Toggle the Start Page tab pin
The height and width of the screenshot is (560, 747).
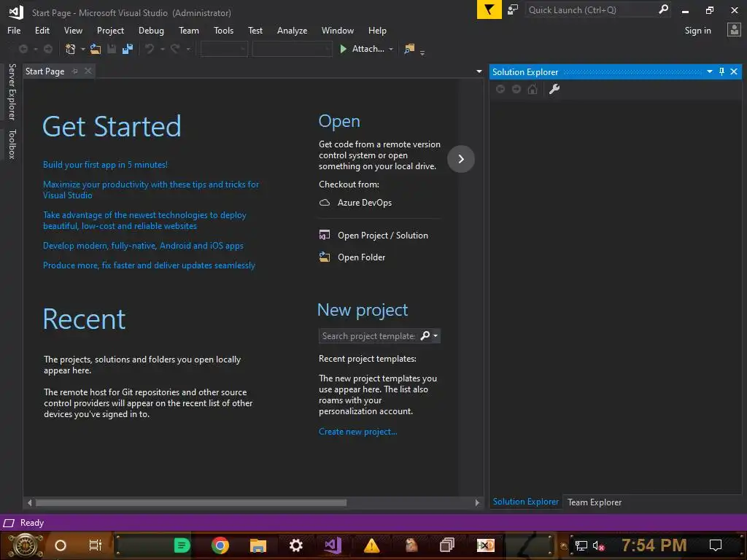tap(75, 71)
